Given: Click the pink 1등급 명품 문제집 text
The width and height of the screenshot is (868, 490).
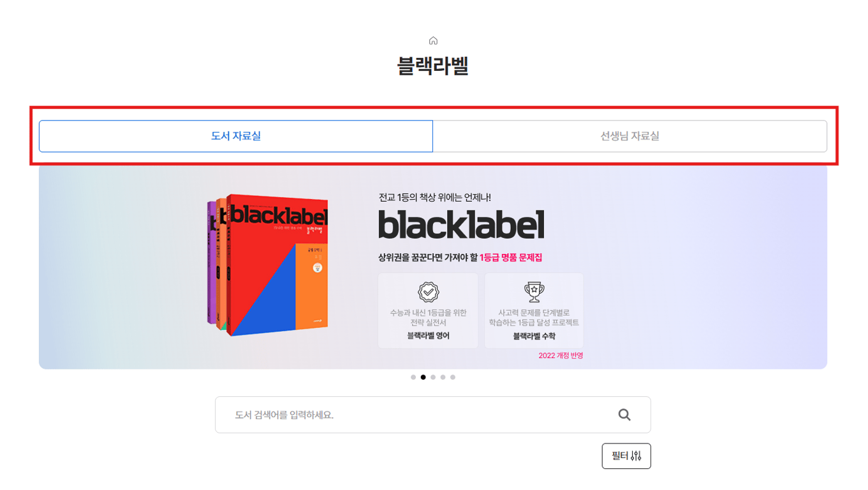Looking at the screenshot, I should point(511,258).
